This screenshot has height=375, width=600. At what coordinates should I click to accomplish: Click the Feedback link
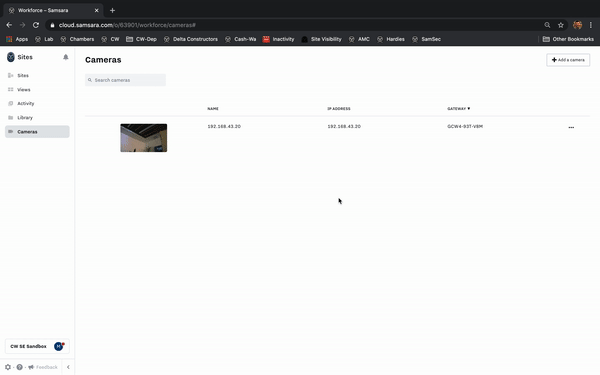pos(43,367)
